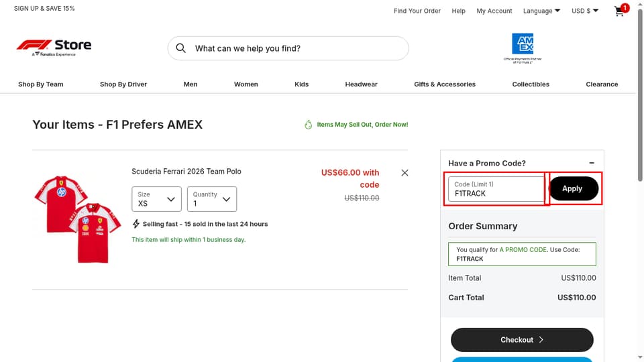The height and width of the screenshot is (362, 644).
Task: Click the lightning bolt selling fast icon
Action: [x=136, y=224]
